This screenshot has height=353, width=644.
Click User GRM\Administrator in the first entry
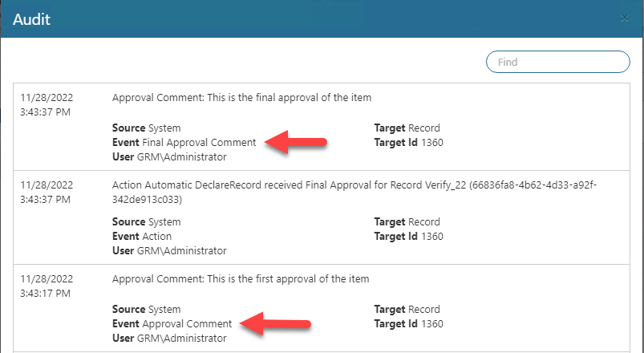click(x=169, y=157)
